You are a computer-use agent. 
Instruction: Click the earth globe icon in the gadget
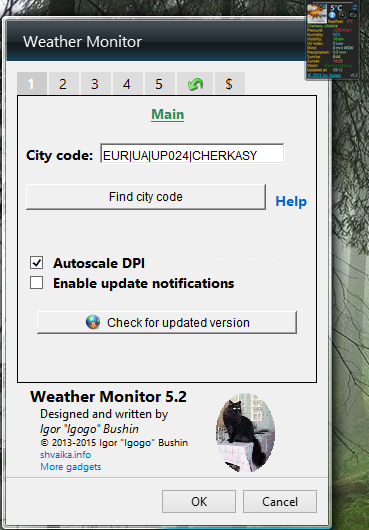click(353, 15)
